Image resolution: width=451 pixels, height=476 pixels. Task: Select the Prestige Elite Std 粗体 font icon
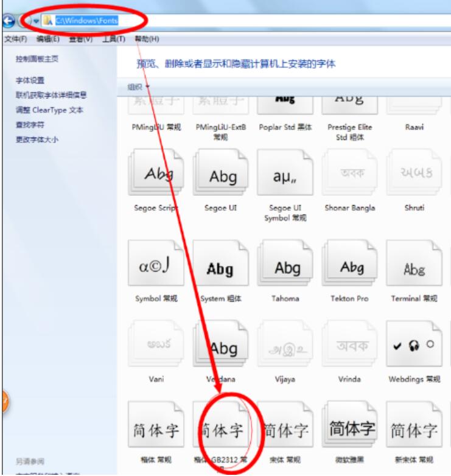pos(349,106)
